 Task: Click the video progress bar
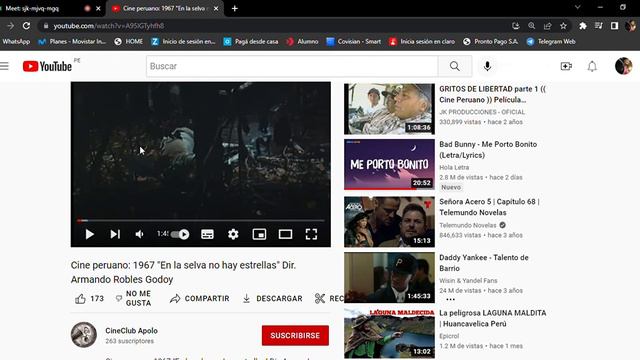201,221
